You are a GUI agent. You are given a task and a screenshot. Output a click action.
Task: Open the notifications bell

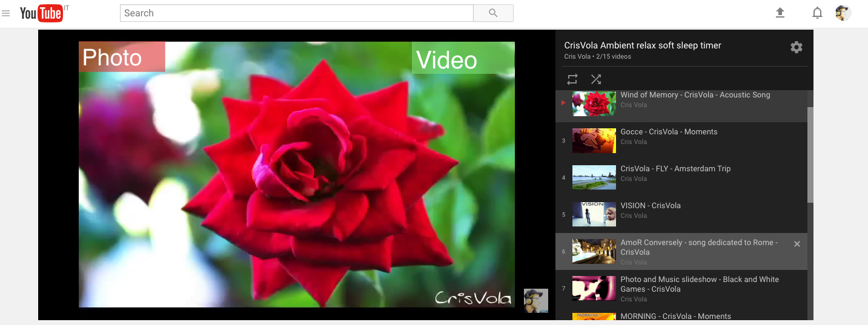817,13
